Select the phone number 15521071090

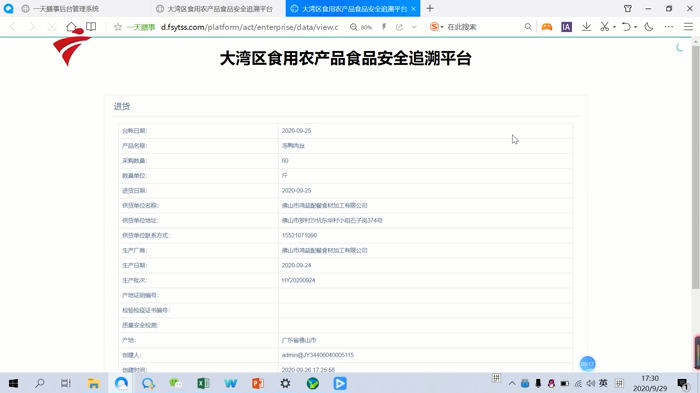pyautogui.click(x=299, y=235)
